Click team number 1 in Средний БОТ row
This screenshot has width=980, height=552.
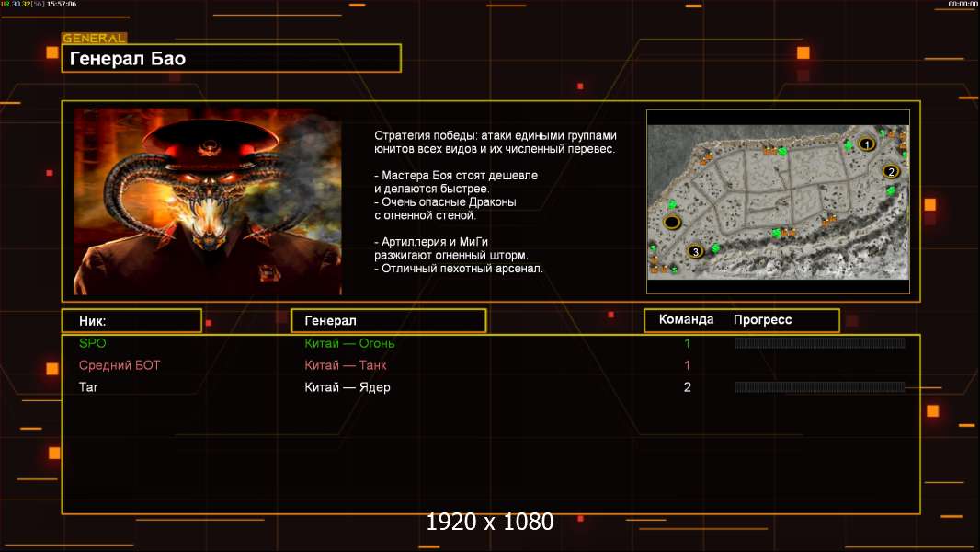(687, 365)
